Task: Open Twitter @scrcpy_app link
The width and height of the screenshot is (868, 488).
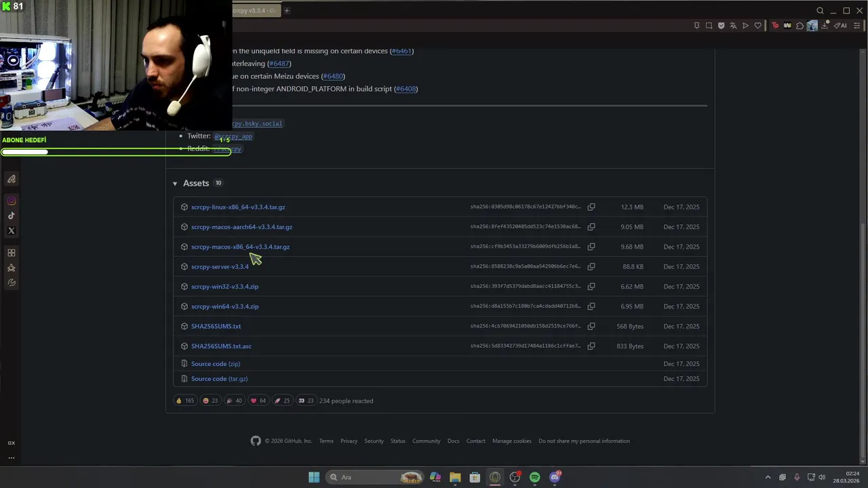Action: 233,136
